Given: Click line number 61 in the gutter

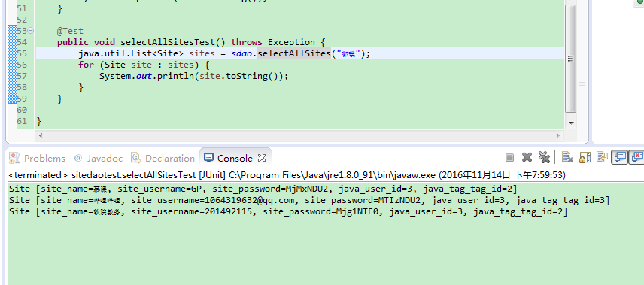Looking at the screenshot, I should pos(21,121).
